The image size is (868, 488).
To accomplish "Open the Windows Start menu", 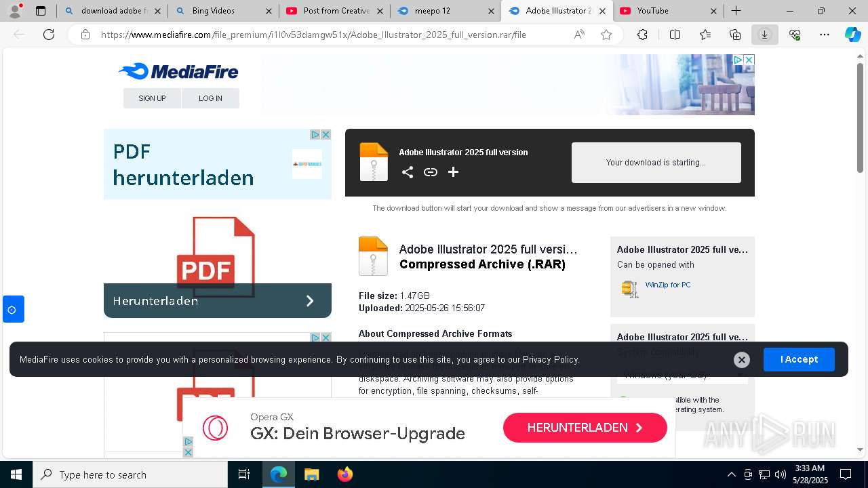I will click(16, 474).
